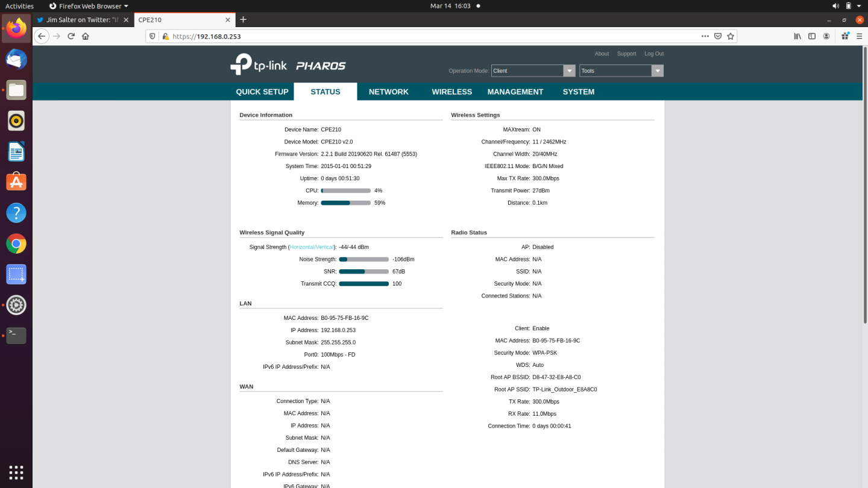Go to the MANAGEMENT tab
The width and height of the screenshot is (868, 488).
pyautogui.click(x=515, y=92)
